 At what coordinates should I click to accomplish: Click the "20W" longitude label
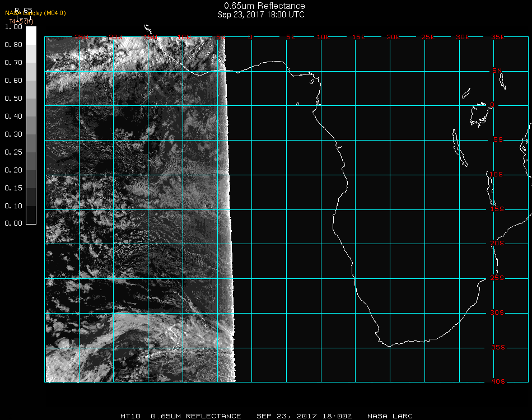(116, 37)
